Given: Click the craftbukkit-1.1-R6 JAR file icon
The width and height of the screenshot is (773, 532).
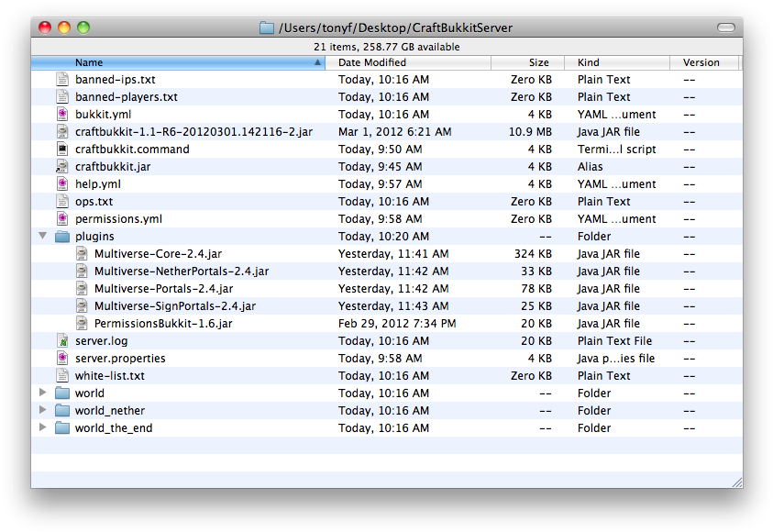Looking at the screenshot, I should pos(62,132).
